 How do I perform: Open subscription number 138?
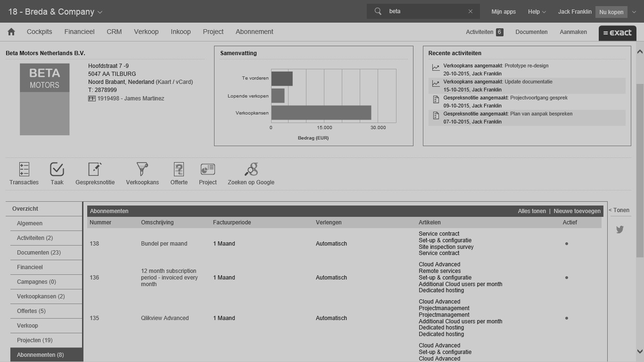94,244
